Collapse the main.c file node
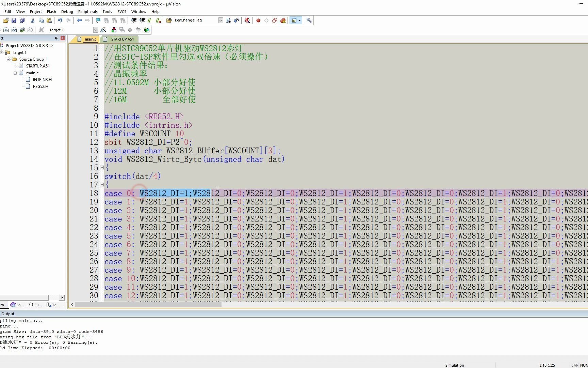Screen dimensions: 588x368 coord(15,73)
